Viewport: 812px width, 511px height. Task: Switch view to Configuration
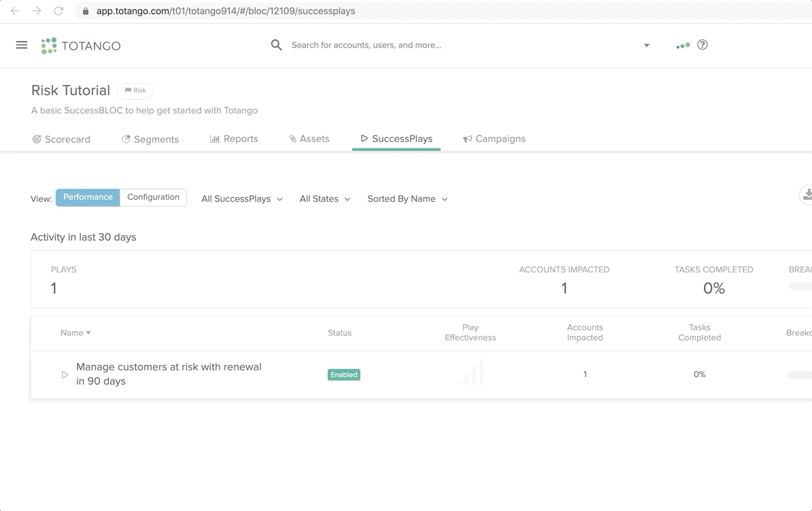(153, 197)
